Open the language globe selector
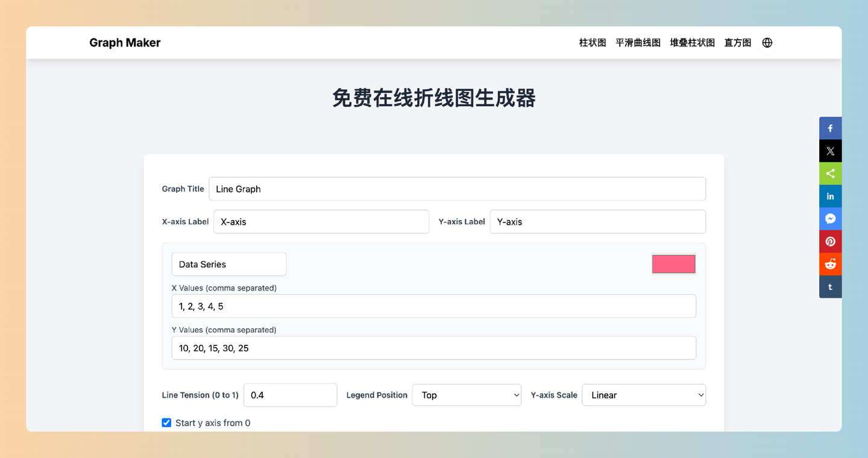Viewport: 868px width, 458px height. click(x=767, y=42)
